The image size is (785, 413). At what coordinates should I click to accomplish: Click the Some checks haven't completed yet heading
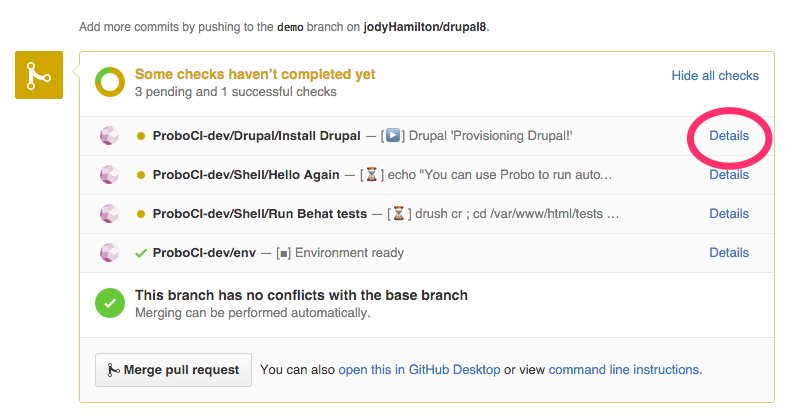coord(255,74)
